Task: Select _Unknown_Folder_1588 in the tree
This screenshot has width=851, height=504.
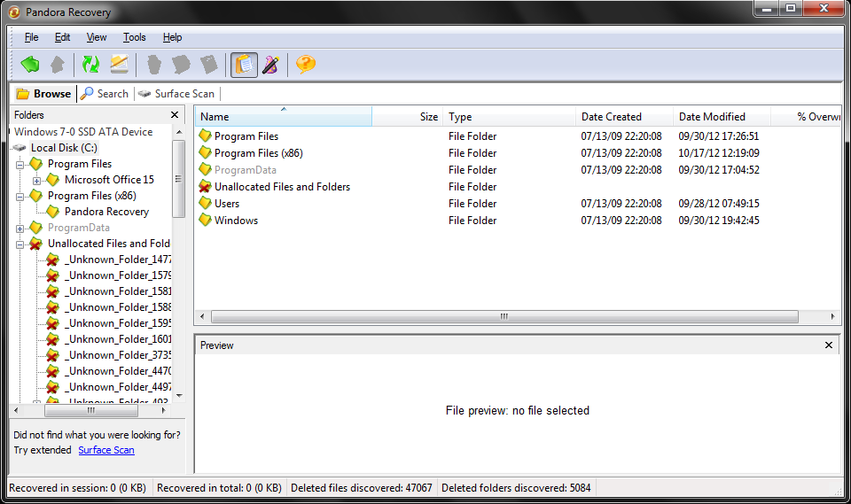Action: (x=118, y=307)
